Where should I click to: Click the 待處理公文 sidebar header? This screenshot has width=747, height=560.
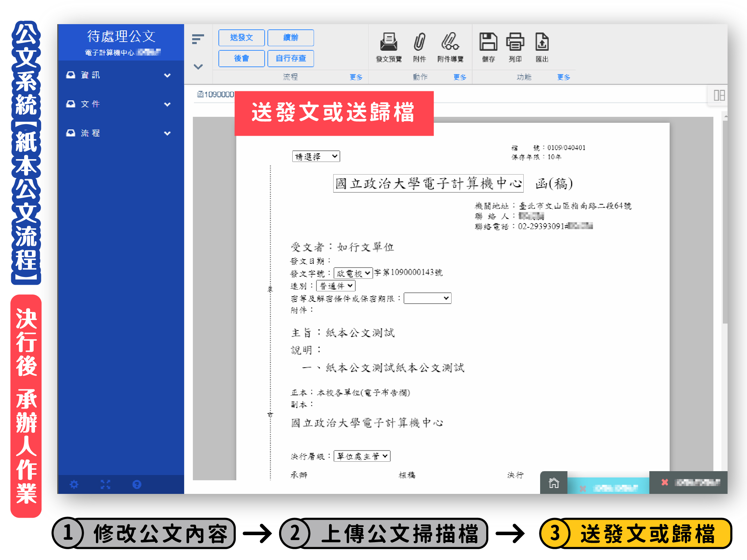(x=121, y=36)
